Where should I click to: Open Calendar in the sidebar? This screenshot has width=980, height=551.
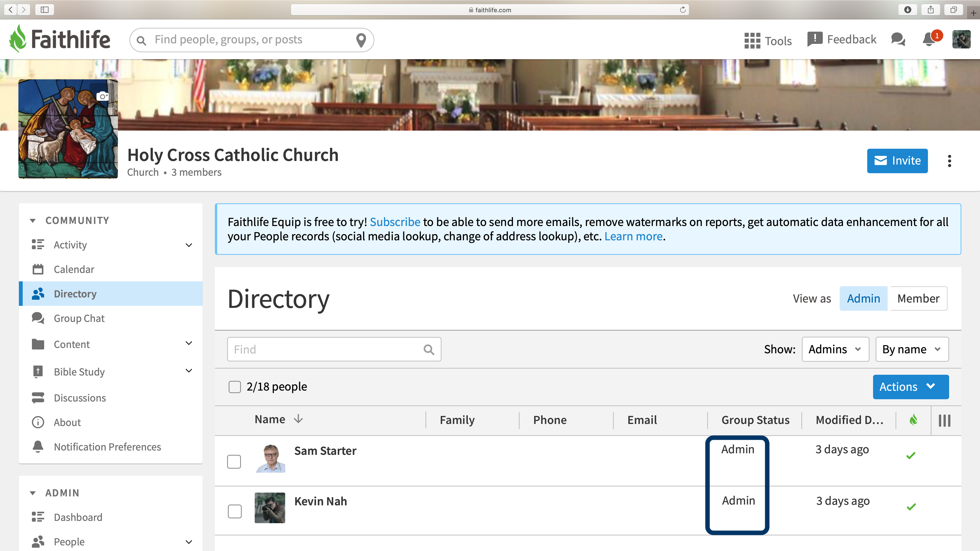pos(74,269)
